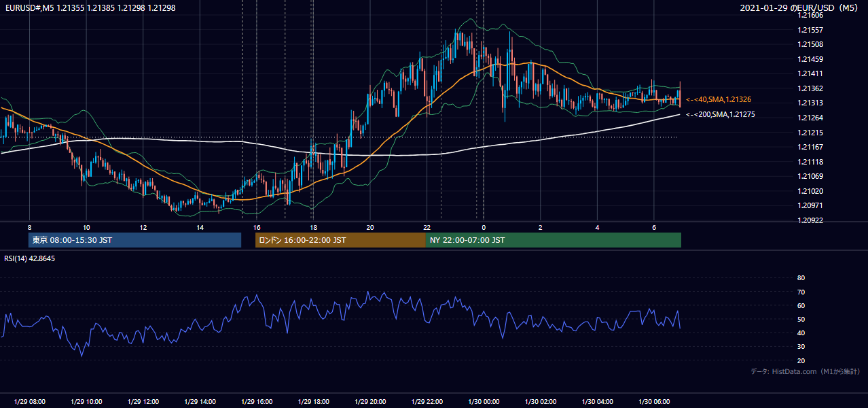Click the RSI(14) 42.8645 indicator label
This screenshot has height=408, width=868.
pyautogui.click(x=30, y=258)
